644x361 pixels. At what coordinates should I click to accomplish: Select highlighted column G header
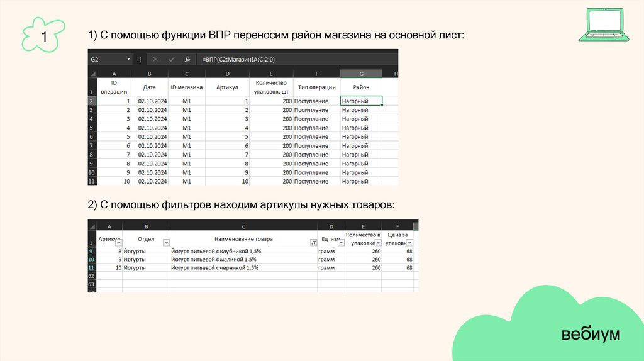[x=362, y=74]
